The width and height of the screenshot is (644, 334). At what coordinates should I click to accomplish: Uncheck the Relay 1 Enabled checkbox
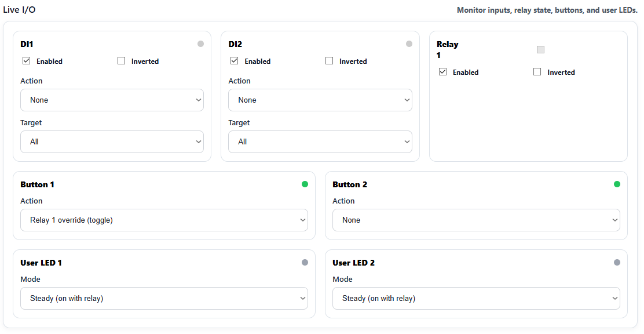(442, 71)
